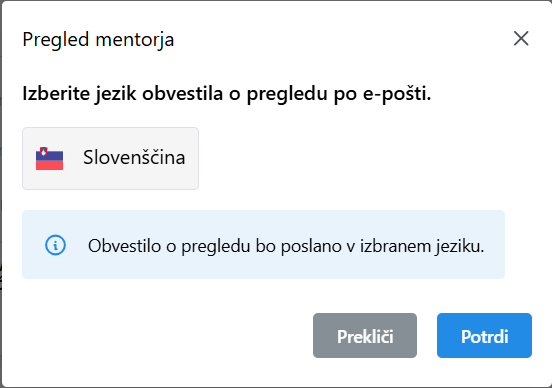Click the 'Pregled mentorja' dialog title
552x388 pixels.
(98, 39)
